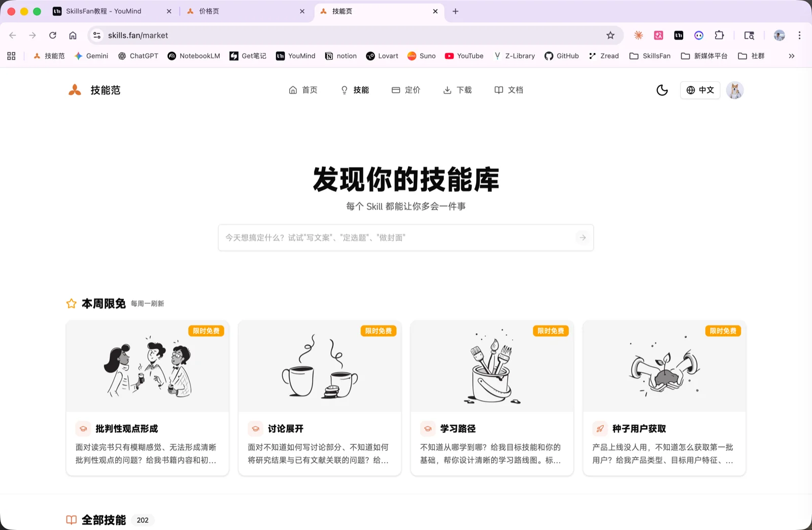The image size is (812, 530).
Task: Open the SkillsFan bookmarks folder
Action: 650,56
